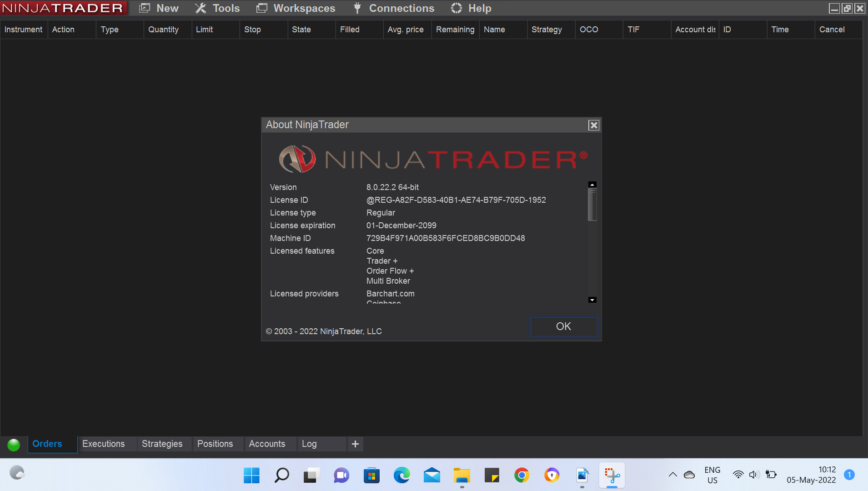The image size is (868, 491).
Task: Open the Tools menu
Action: point(217,8)
